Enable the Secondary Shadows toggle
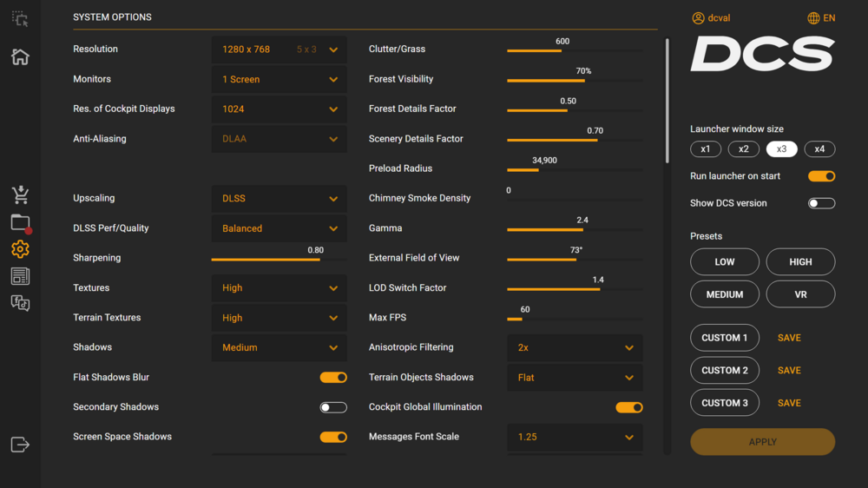The image size is (868, 488). pos(333,407)
